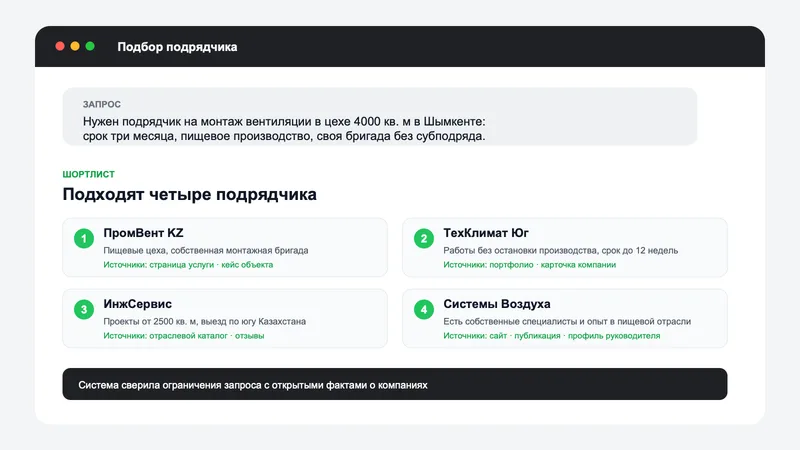
Task: Open ТехКлимат Юг sources: портфолио, карточка компании
Action: tap(529, 265)
